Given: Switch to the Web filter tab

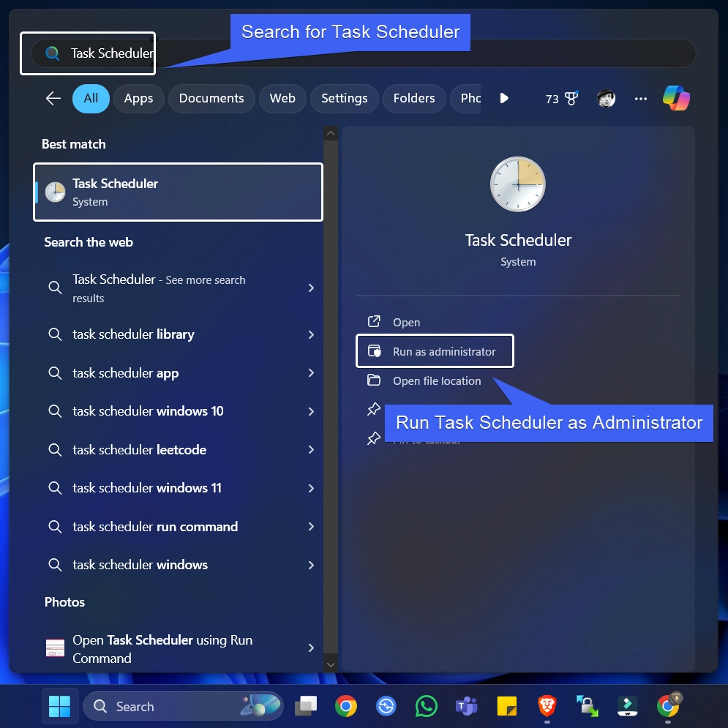Looking at the screenshot, I should (282, 99).
